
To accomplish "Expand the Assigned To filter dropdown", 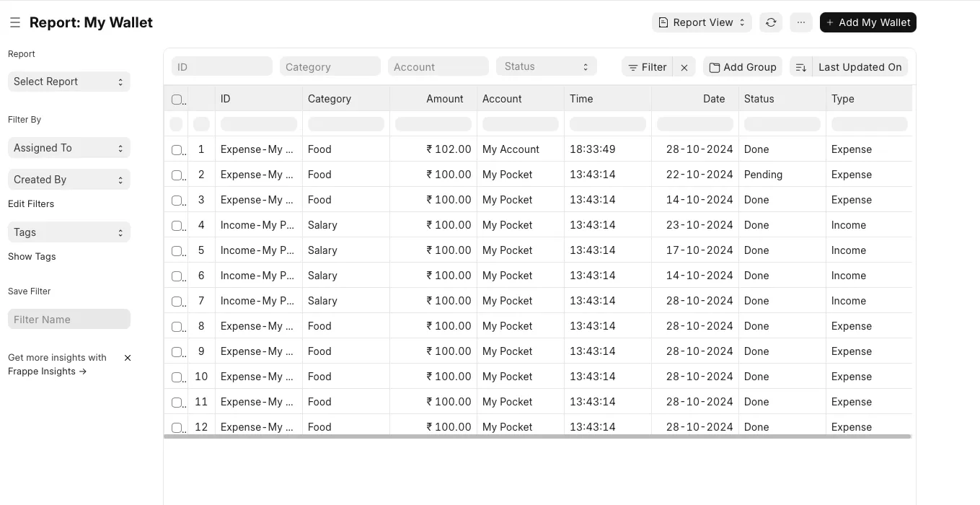I will click(x=69, y=148).
